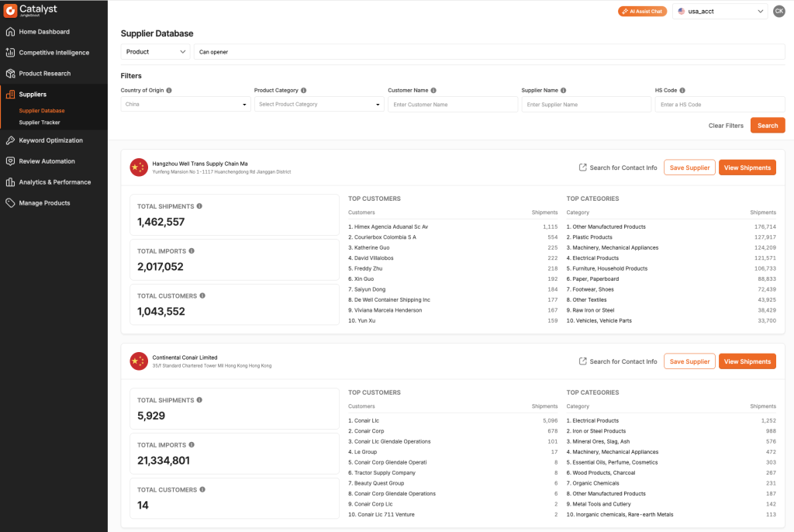View Shipments for Continental Conair Limited
The width and height of the screenshot is (794, 532).
point(747,361)
